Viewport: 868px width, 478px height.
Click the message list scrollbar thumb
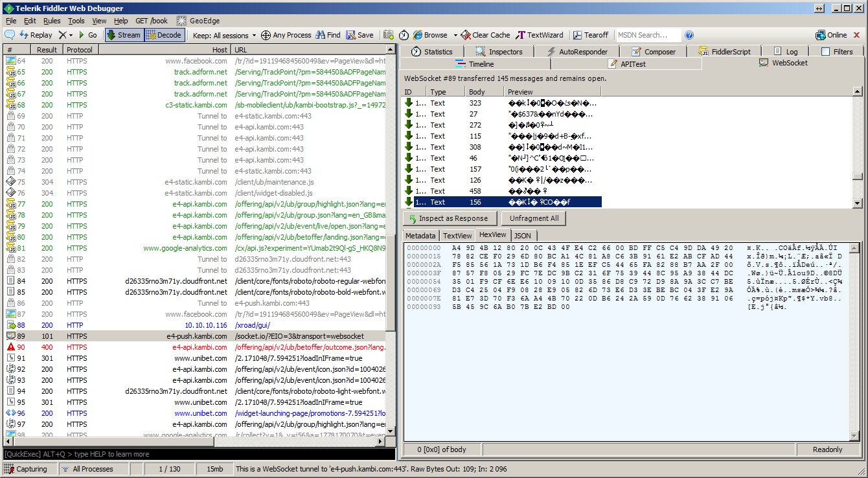point(858,176)
